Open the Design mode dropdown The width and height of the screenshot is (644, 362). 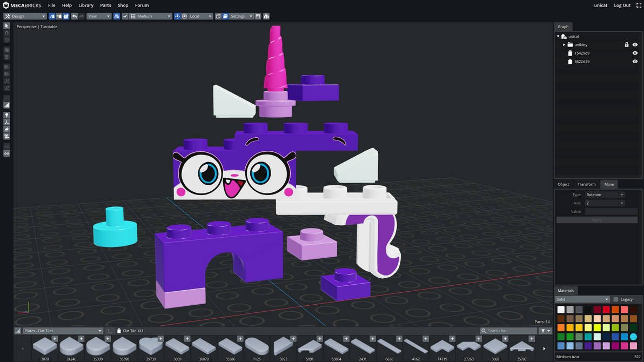click(24, 16)
